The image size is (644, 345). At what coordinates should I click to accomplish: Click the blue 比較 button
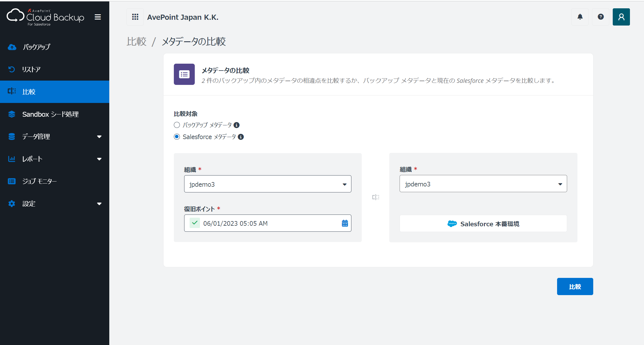coord(575,286)
